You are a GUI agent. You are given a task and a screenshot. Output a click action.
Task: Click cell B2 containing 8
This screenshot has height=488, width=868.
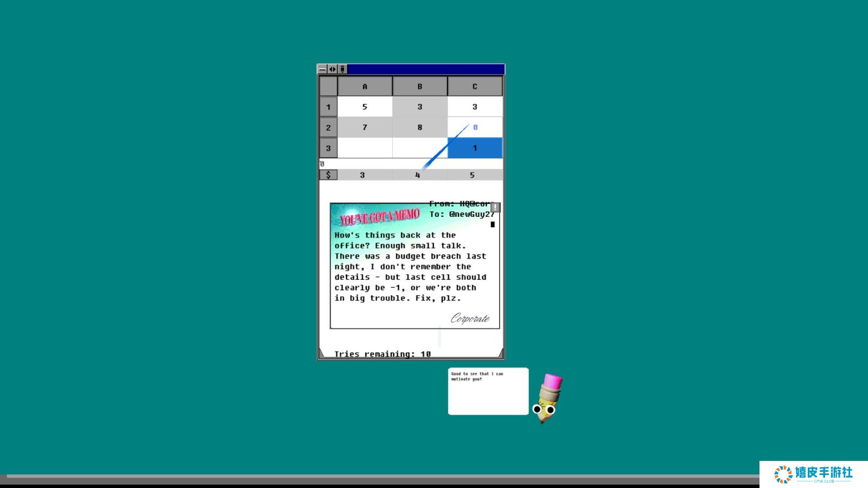[419, 127]
